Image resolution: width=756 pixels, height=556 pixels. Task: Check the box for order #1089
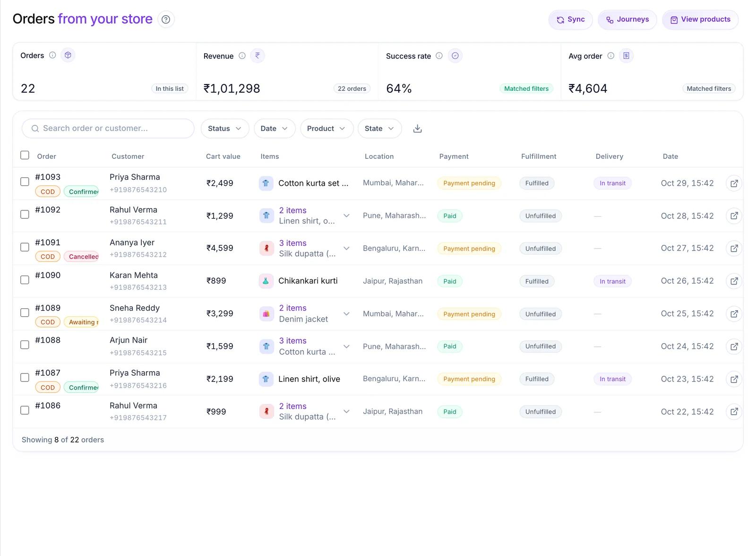pyautogui.click(x=25, y=313)
